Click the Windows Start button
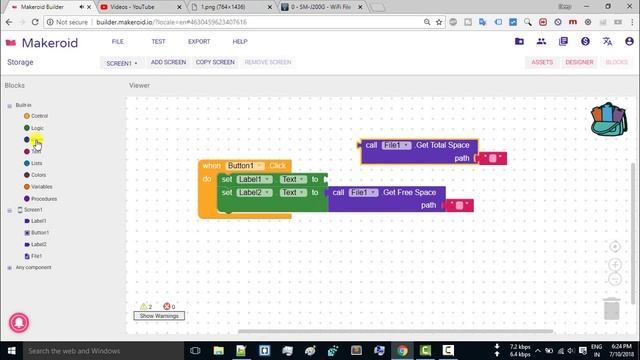 [x=11, y=351]
